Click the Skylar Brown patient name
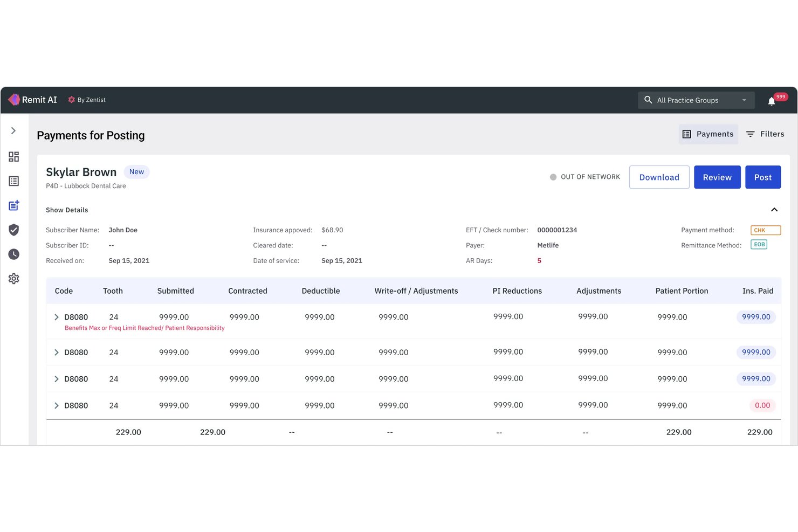This screenshot has width=798, height=532. click(81, 172)
